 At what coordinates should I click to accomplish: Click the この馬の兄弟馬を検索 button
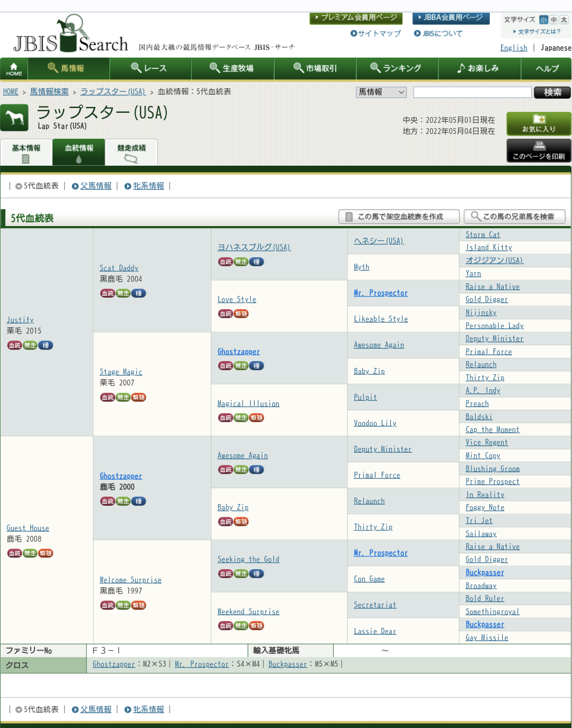tap(514, 217)
